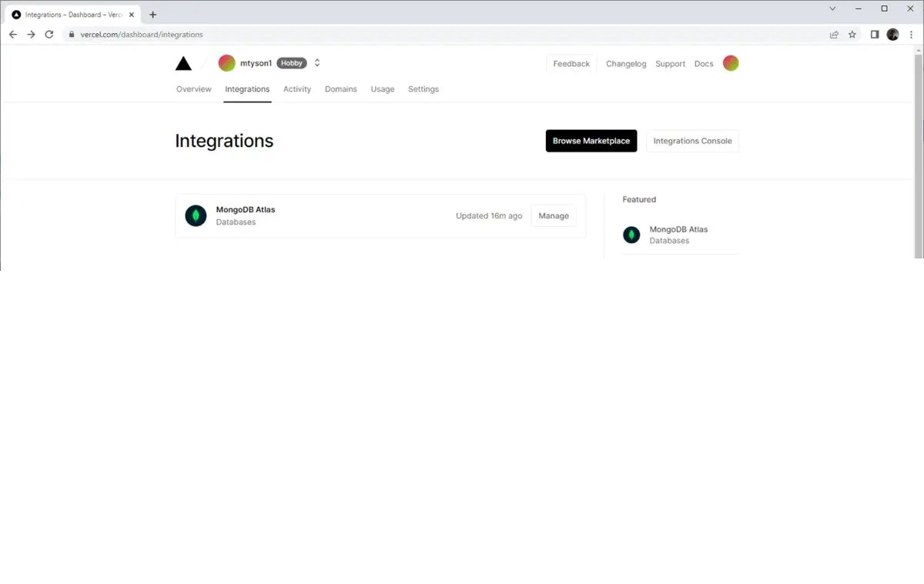Open the tab search dropdown arrow
This screenshot has width=924, height=584.
click(832, 8)
